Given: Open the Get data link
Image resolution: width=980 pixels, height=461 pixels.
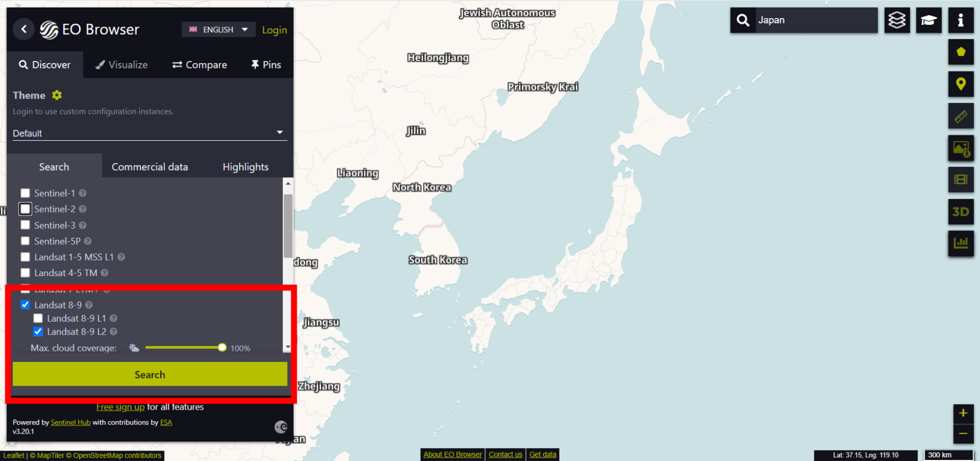Looking at the screenshot, I should [x=543, y=455].
